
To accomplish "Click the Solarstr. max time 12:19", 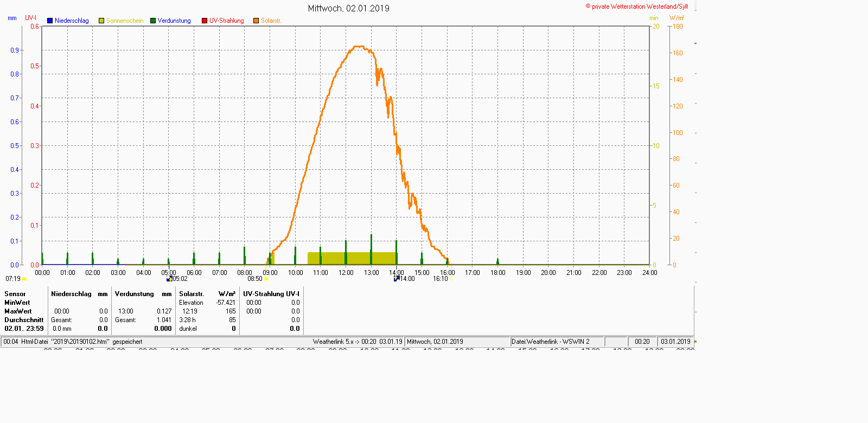I will pyautogui.click(x=190, y=311).
